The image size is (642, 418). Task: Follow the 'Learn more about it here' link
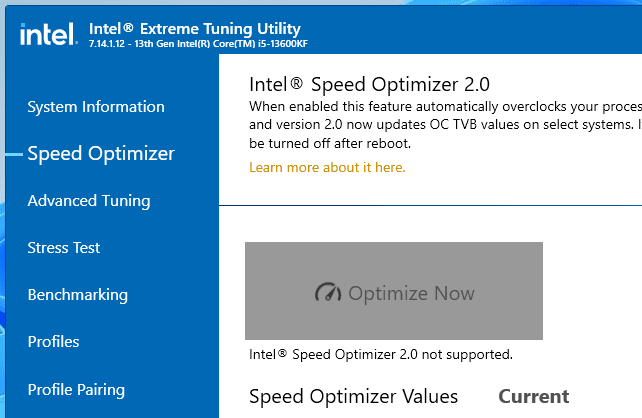point(327,167)
